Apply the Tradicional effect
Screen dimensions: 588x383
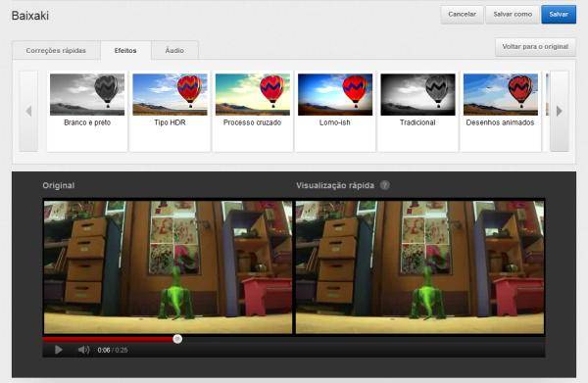tap(417, 112)
